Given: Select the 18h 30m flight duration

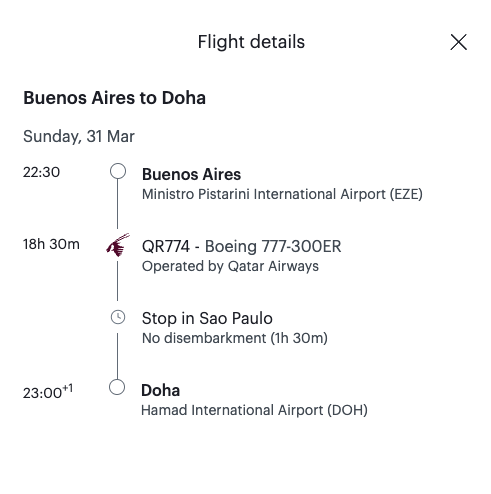Looking at the screenshot, I should pos(51,244).
